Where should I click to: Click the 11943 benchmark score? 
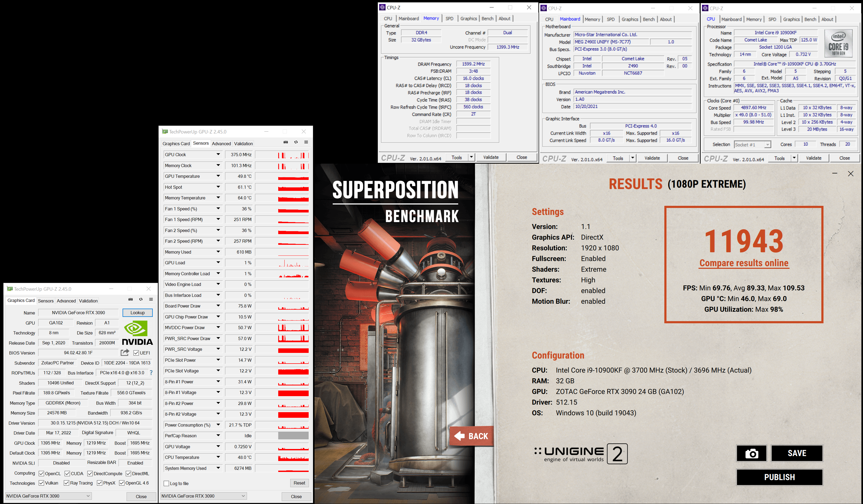[x=744, y=241]
